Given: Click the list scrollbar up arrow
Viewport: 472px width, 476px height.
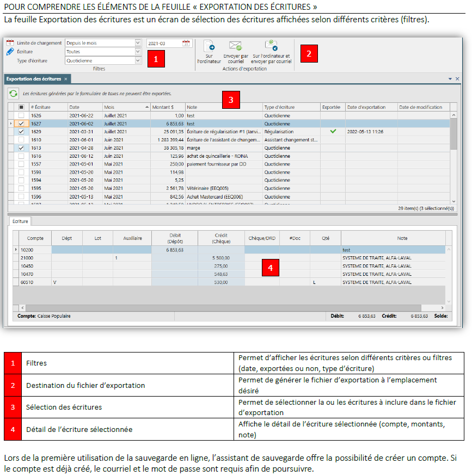Looking at the screenshot, I should point(453,115).
